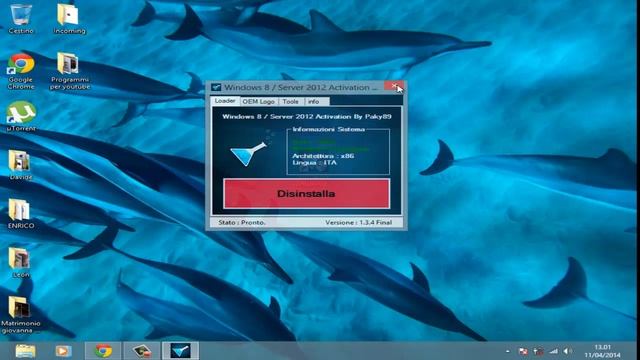
Task: Open the Action Center flag icon
Action: pos(523,351)
